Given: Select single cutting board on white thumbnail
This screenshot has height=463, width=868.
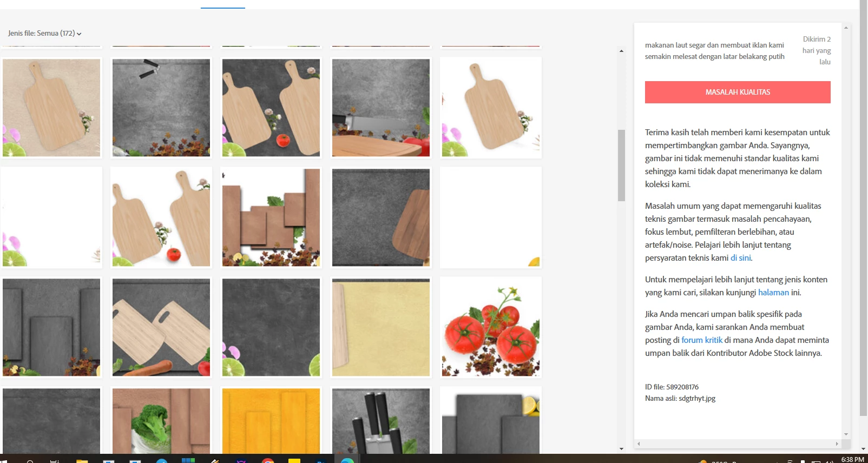Looking at the screenshot, I should coord(491,108).
